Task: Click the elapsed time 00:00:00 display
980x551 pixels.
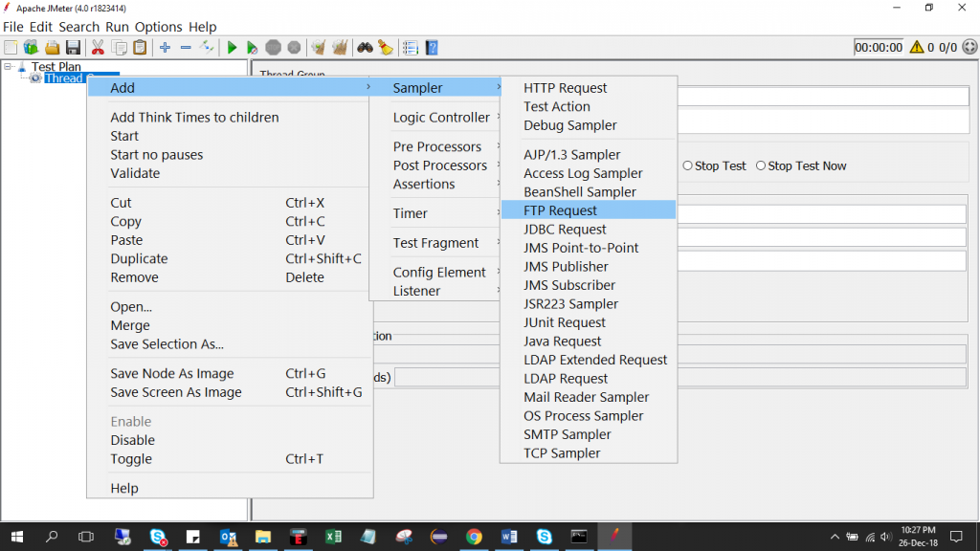Action: pyautogui.click(x=879, y=48)
